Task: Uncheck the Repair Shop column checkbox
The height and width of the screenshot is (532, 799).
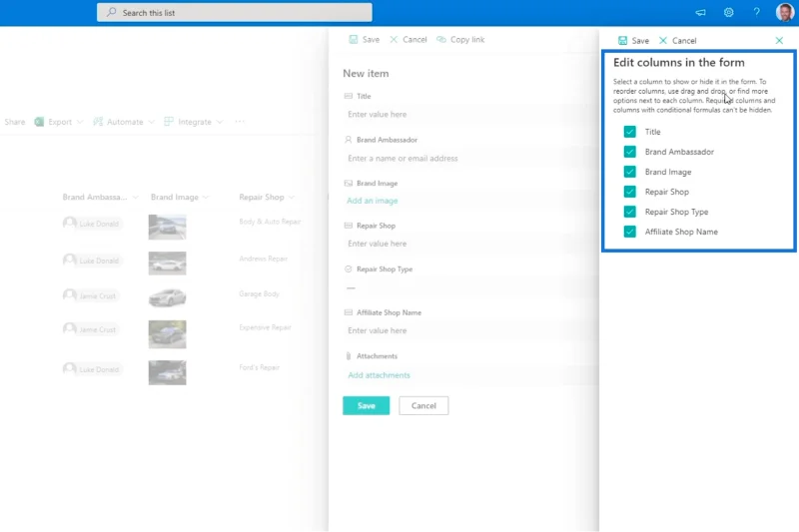Action: pyautogui.click(x=630, y=192)
